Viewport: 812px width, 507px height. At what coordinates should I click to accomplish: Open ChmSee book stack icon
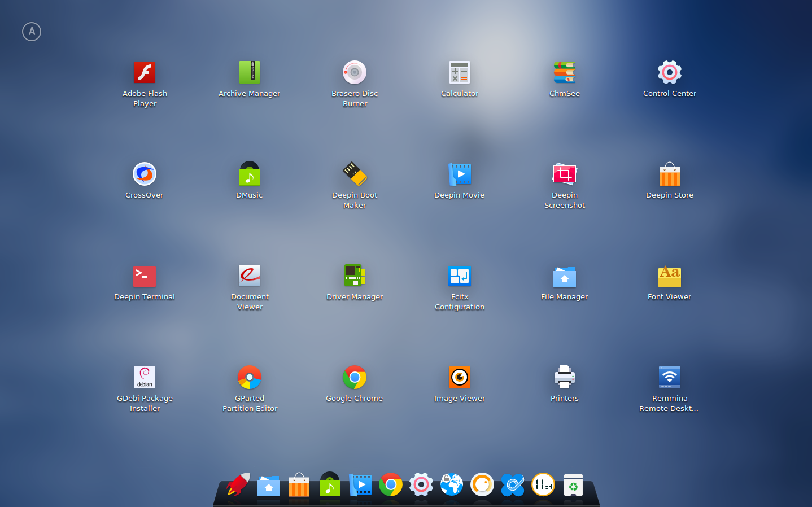tap(565, 73)
